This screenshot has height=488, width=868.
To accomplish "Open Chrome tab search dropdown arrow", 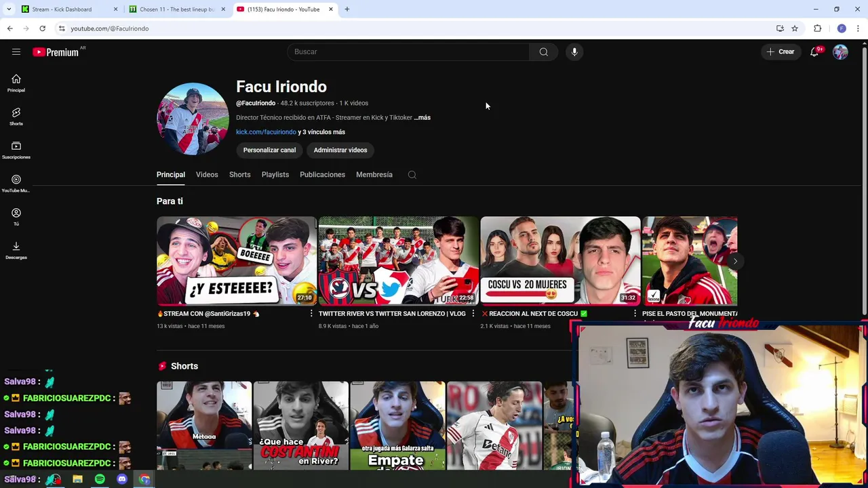I will 9,9.
